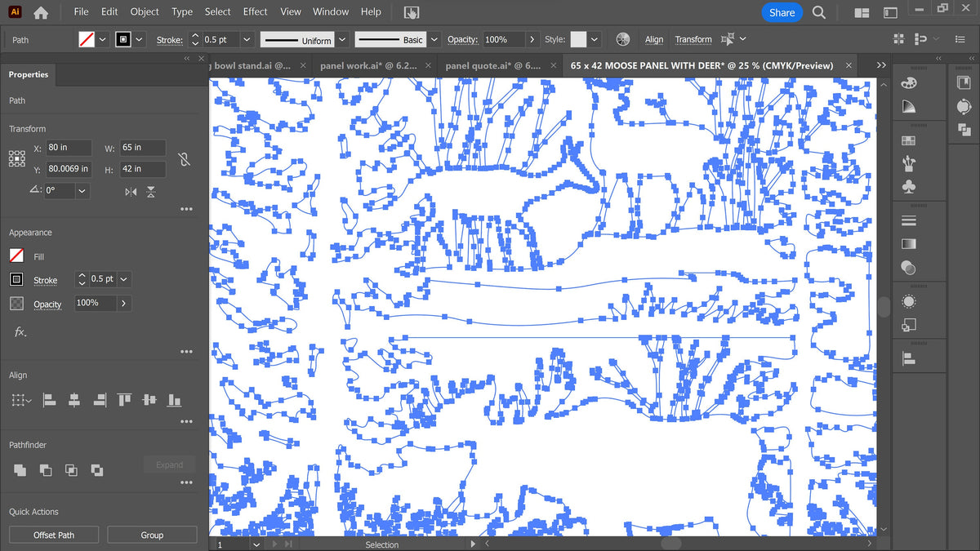980x551 pixels.
Task: Open the Object menu
Action: (x=145, y=11)
